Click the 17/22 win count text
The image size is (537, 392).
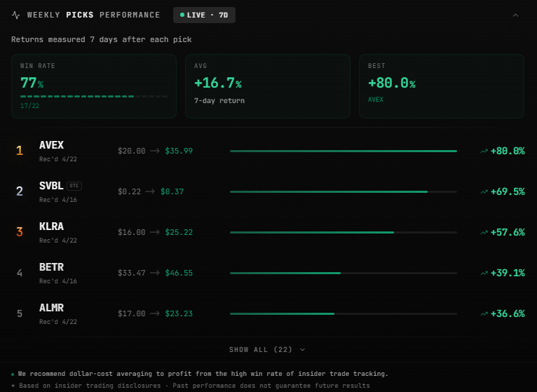coord(29,106)
